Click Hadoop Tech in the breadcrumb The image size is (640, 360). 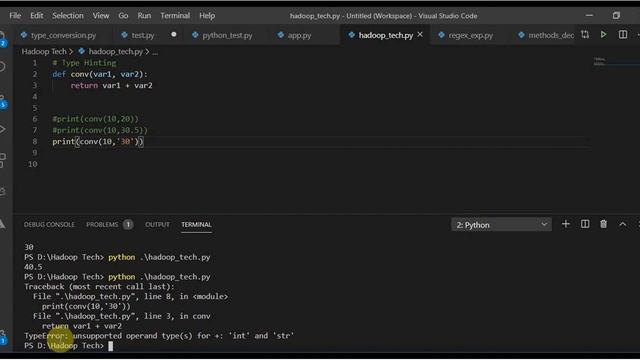[x=44, y=51]
